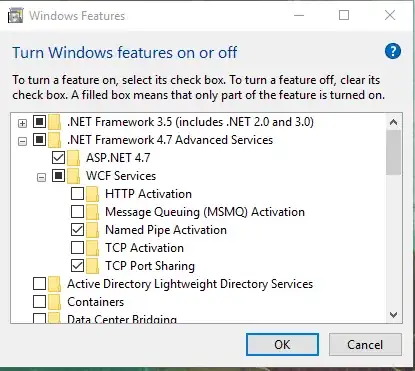Screen dimensions: 415x371
Task: Click the .NET Framework 3.5 folder icon
Action: click(54, 122)
